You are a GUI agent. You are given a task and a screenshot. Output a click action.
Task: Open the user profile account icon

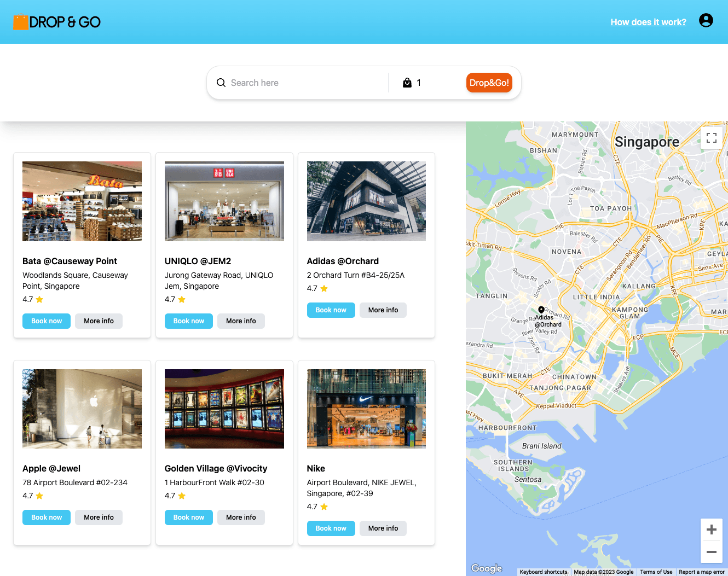tap(706, 21)
